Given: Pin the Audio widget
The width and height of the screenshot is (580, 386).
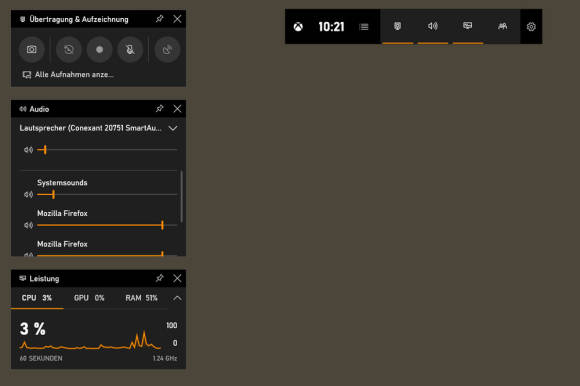Looking at the screenshot, I should tap(159, 109).
